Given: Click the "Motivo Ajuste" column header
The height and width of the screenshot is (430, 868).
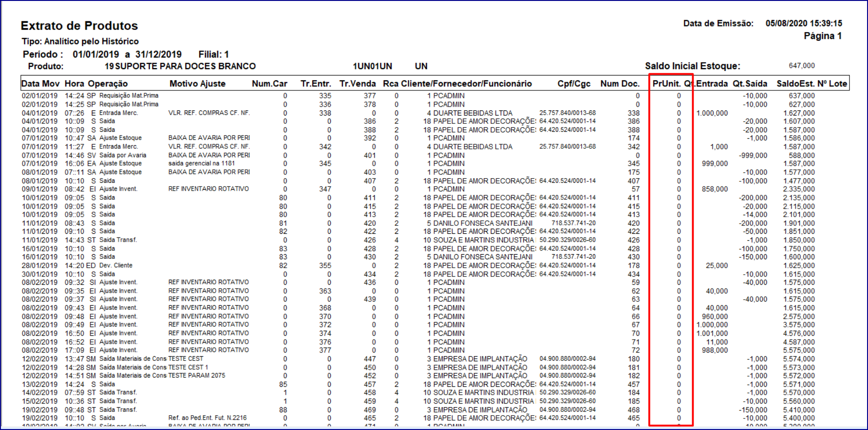Looking at the screenshot, I should tap(198, 83).
